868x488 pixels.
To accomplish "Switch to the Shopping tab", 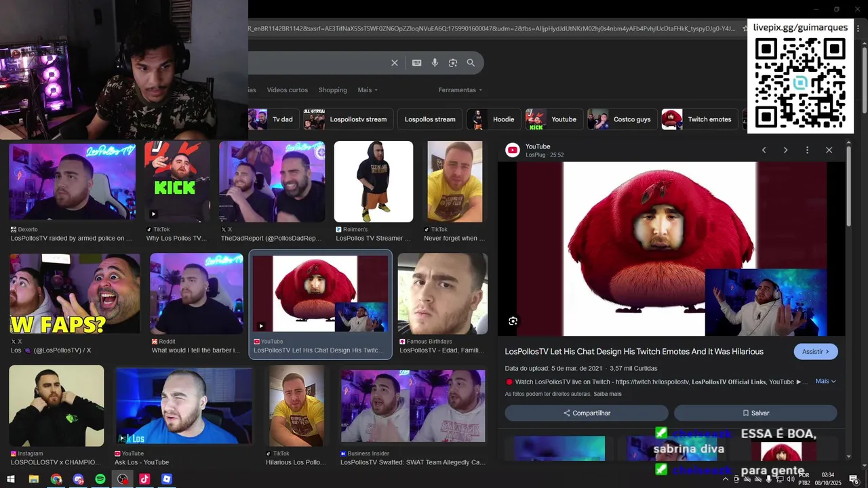I will 332,90.
